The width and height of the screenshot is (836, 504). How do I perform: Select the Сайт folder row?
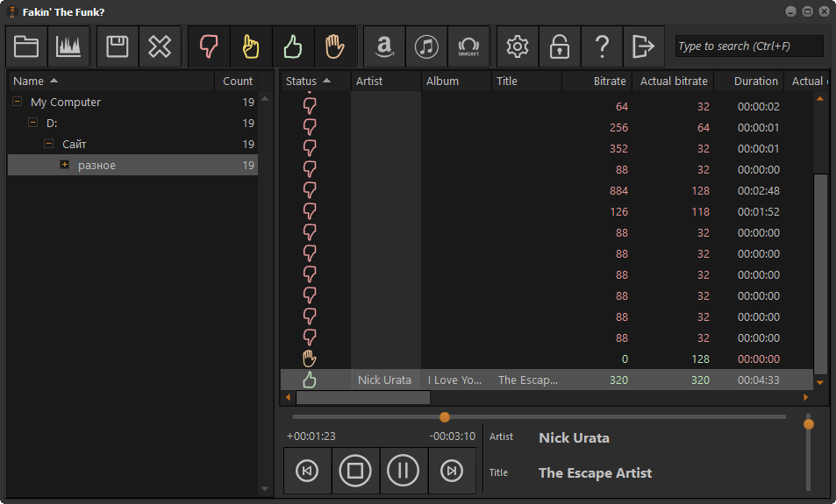132,144
